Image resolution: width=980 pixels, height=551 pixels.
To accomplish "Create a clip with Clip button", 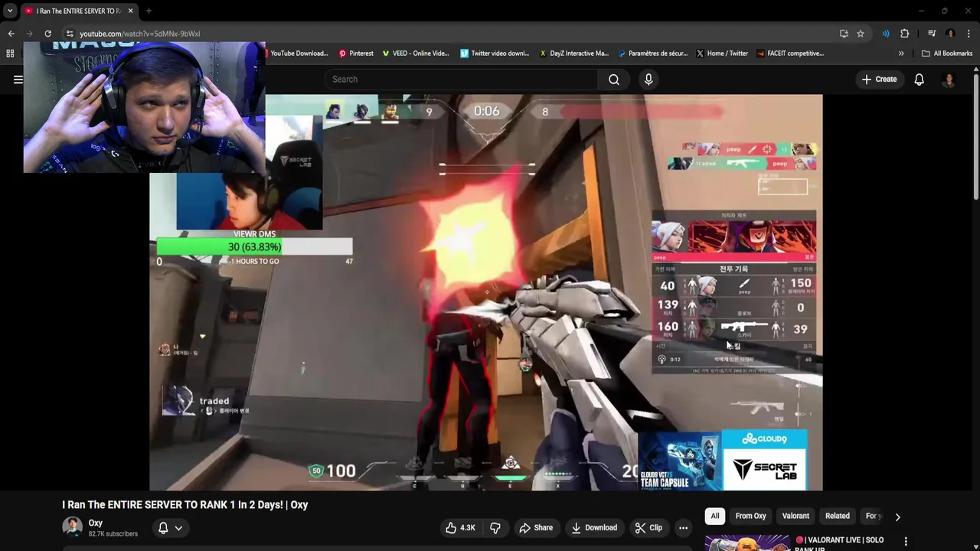I will (x=648, y=528).
